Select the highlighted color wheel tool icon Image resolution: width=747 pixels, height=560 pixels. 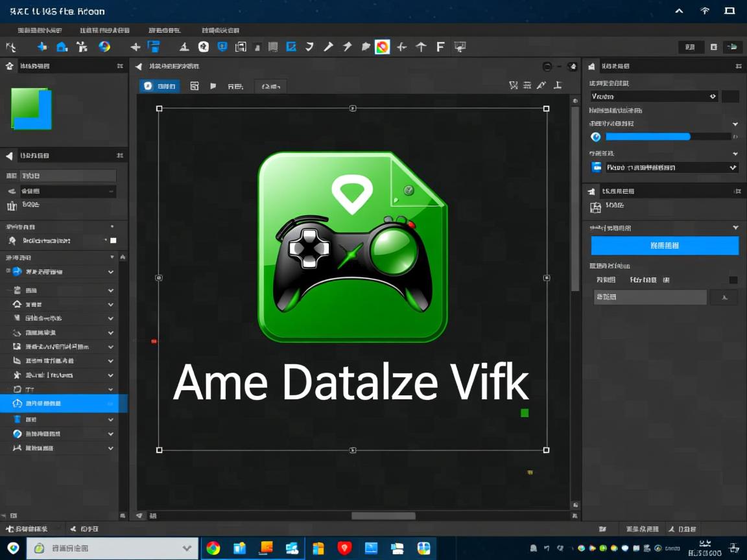383,47
